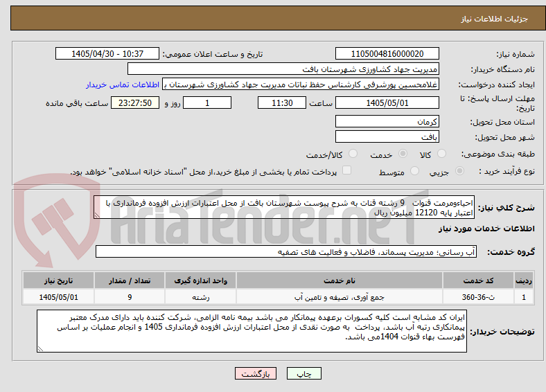This screenshot has width=546, height=392.
Task: Select the کالا radio button
Action: pos(441,154)
